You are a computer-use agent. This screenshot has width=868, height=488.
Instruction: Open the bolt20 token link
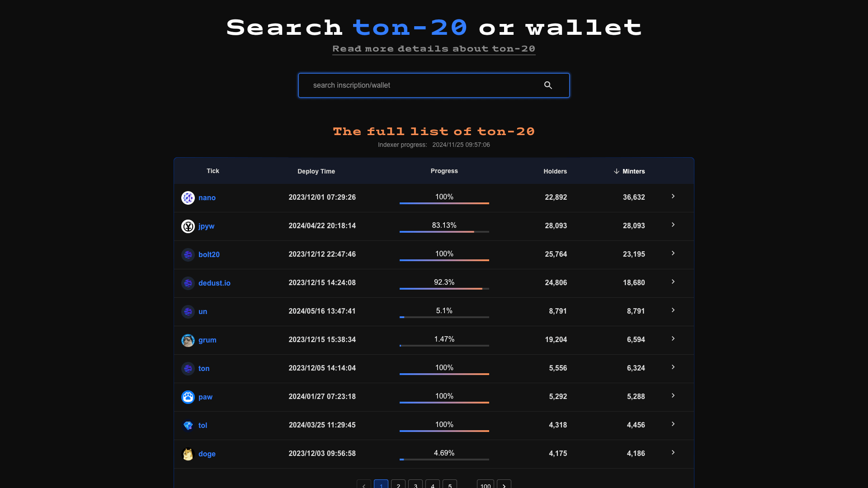(209, 255)
